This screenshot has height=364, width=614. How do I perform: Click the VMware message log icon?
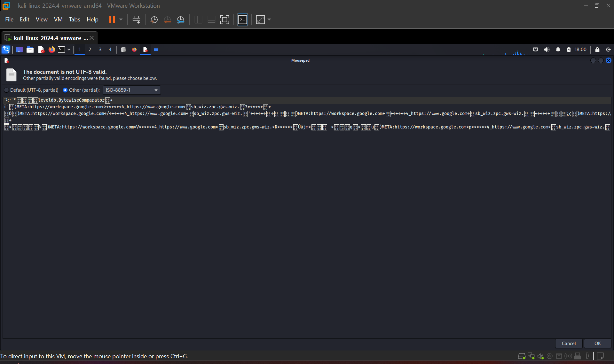click(600, 356)
